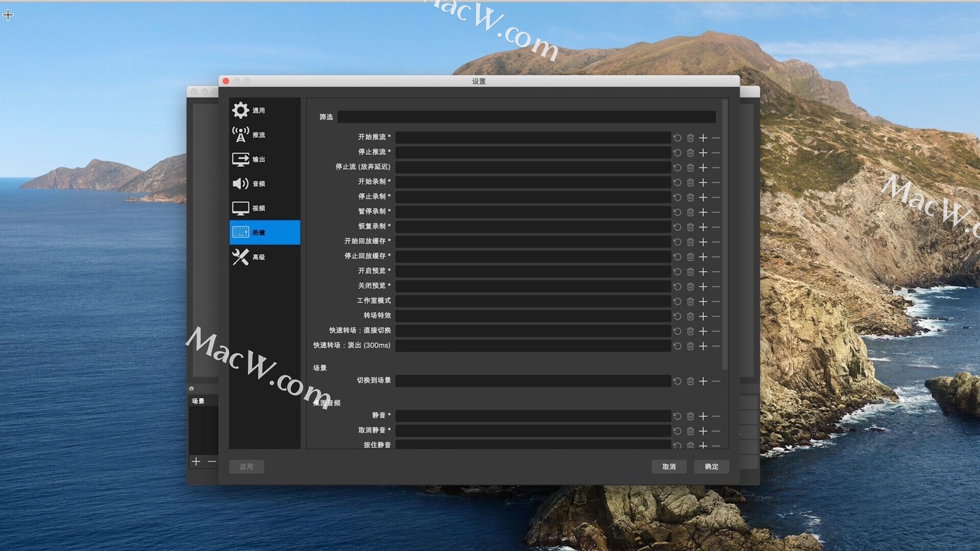Add a hotkey for 静音 with plus
980x551 pixels.
pos(703,416)
